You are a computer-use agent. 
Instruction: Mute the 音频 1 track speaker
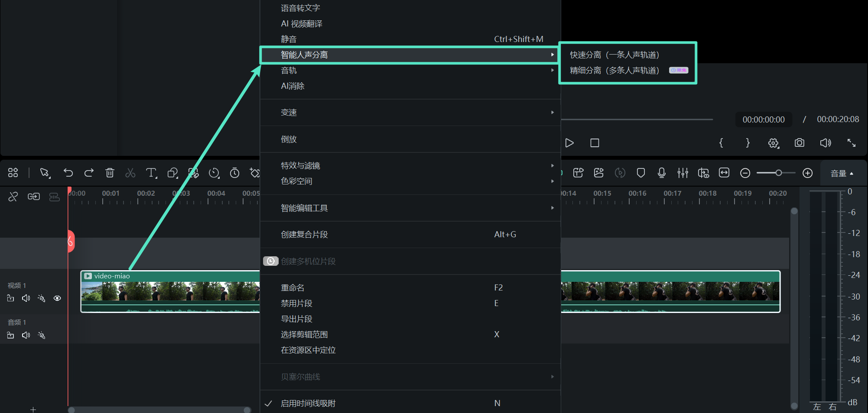coord(26,335)
